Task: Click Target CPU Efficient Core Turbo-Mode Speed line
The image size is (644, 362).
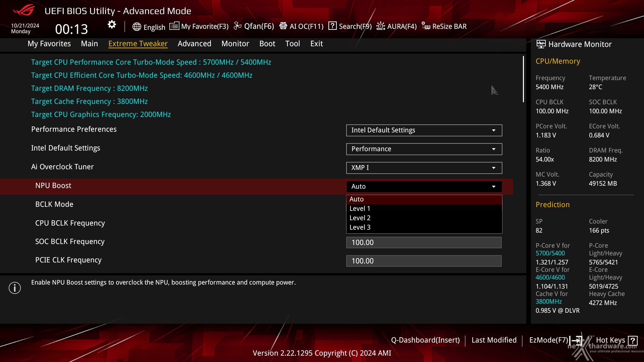Action: click(x=142, y=75)
